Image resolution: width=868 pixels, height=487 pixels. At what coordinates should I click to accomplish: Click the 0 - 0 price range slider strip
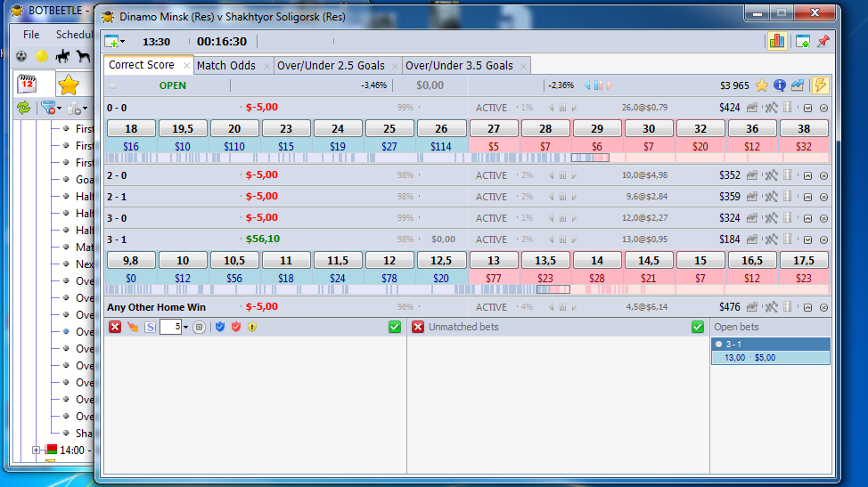468,158
